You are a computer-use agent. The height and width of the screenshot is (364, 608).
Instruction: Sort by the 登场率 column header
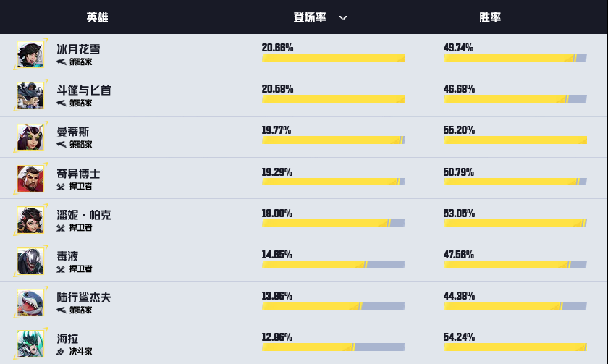tap(309, 17)
